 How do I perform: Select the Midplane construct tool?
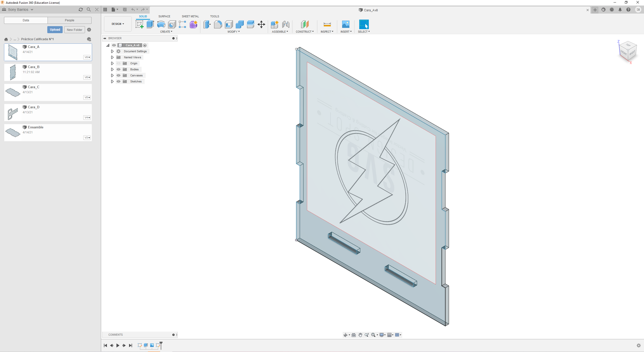305,24
